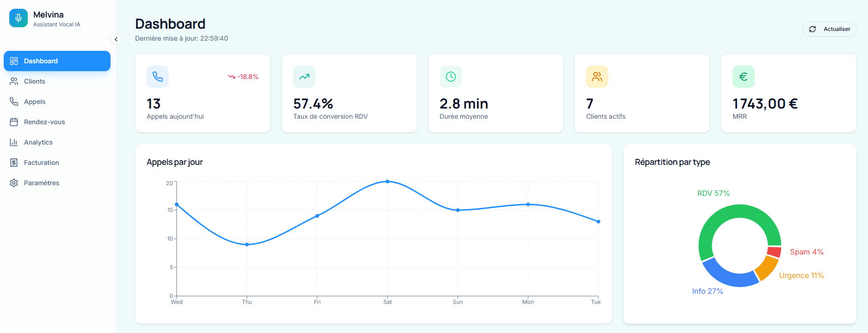Viewport: 868px width, 333px height.
Task: Collapse the sidebar with the chevron button
Action: (x=116, y=39)
